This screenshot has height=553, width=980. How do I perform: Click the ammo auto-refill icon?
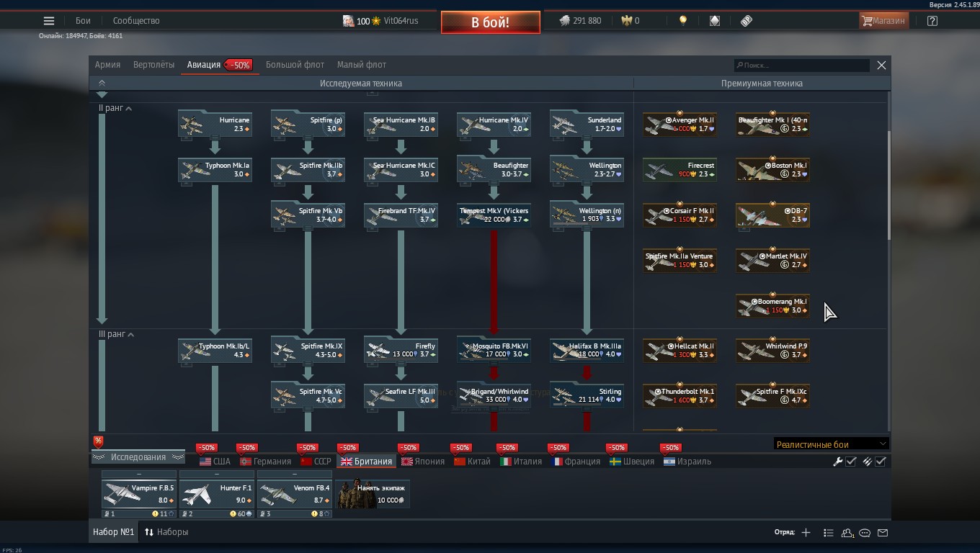pos(867,462)
